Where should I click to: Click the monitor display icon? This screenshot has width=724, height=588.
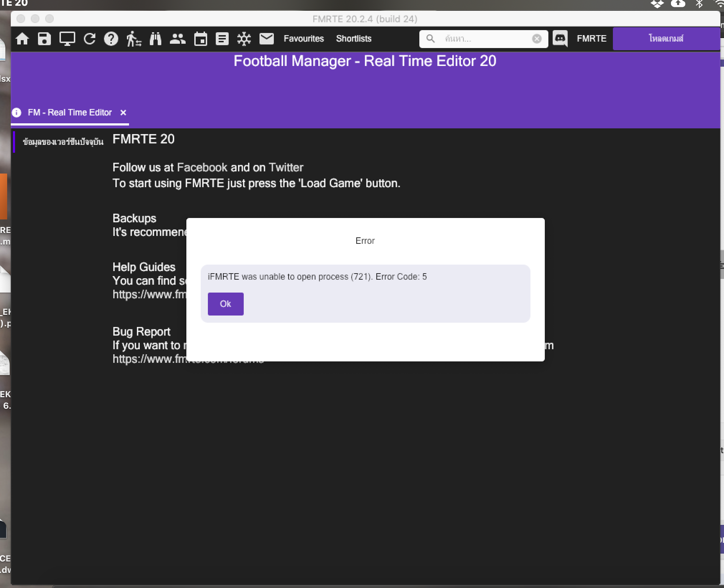click(67, 39)
